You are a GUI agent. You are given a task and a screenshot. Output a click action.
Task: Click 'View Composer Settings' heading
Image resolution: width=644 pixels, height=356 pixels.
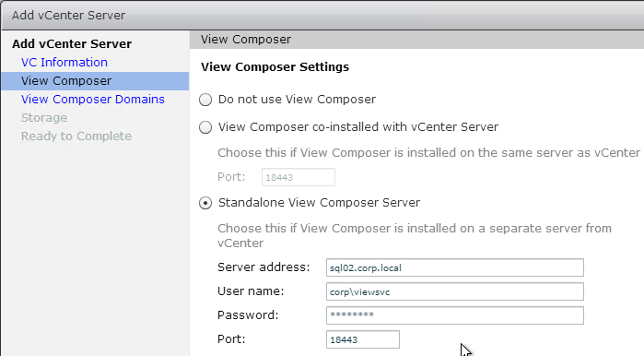(275, 67)
